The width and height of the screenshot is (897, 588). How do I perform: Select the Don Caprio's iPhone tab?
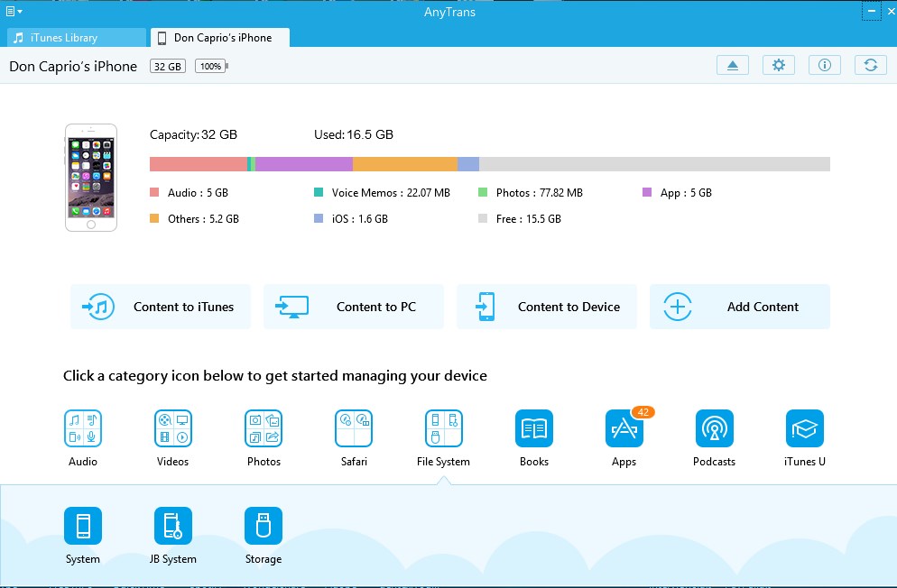(220, 38)
